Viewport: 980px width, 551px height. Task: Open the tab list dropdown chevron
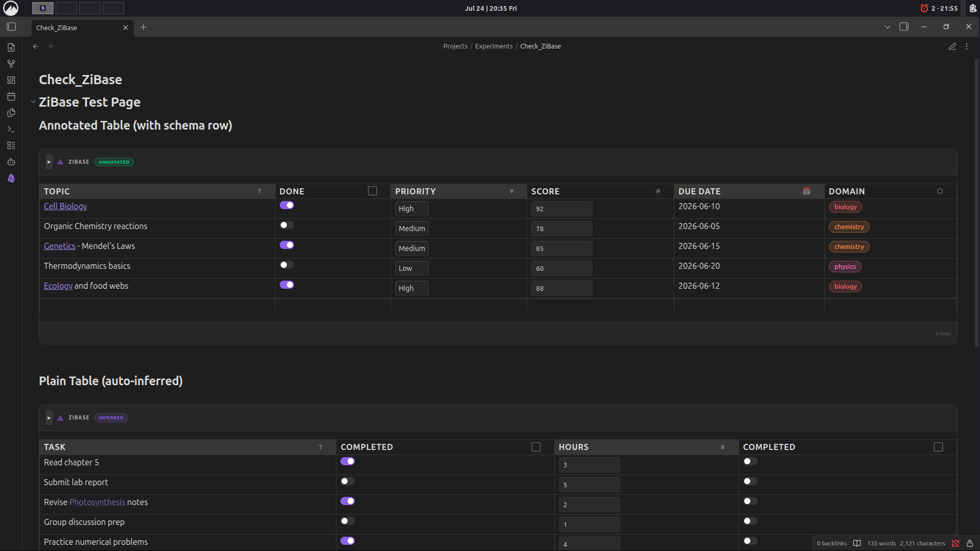(888, 27)
